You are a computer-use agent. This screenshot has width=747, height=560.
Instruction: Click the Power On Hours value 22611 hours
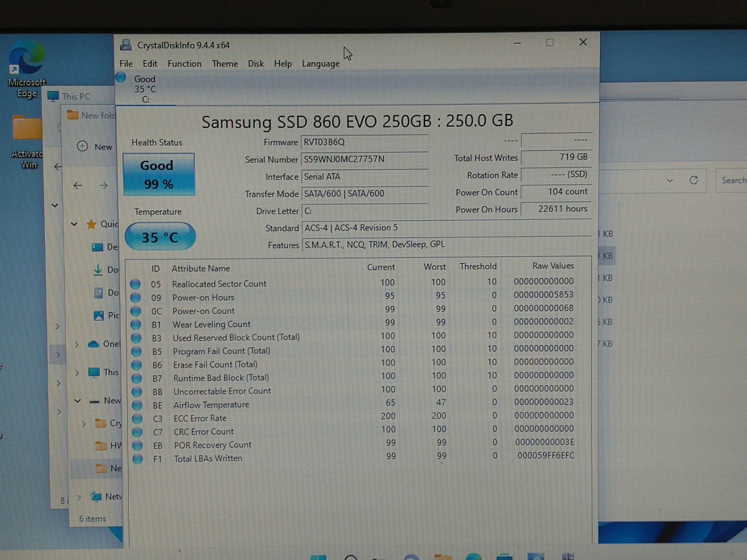point(556,209)
